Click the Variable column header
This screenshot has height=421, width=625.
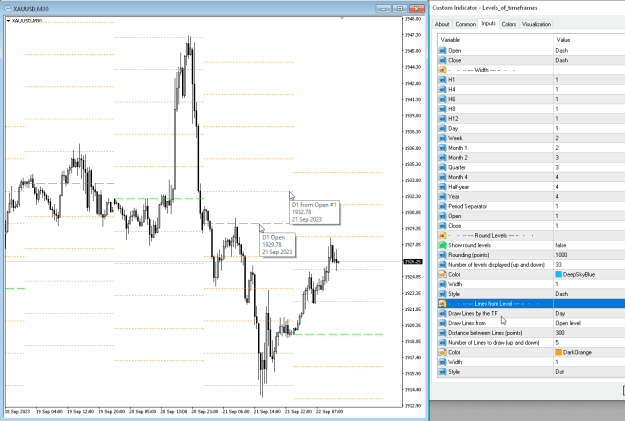[x=495, y=40]
